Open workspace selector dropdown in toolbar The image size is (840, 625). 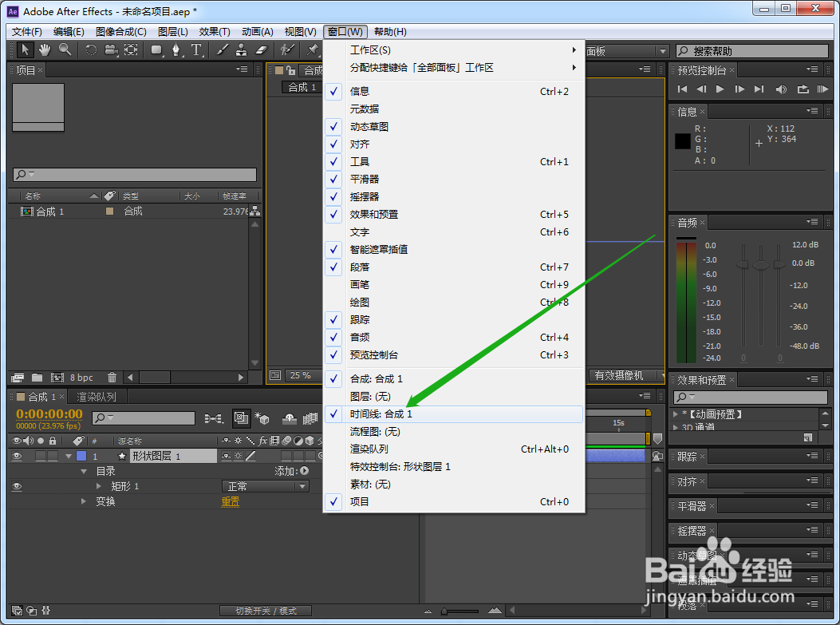(x=663, y=51)
